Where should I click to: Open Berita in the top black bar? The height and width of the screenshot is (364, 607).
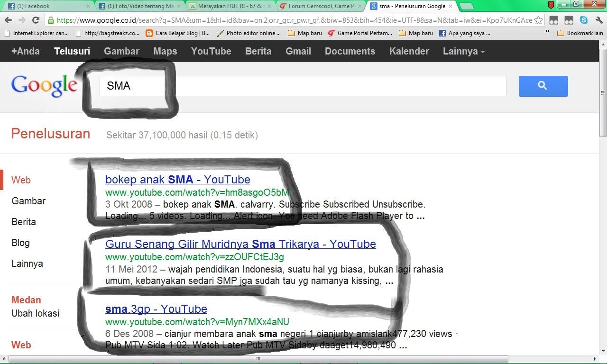[258, 51]
